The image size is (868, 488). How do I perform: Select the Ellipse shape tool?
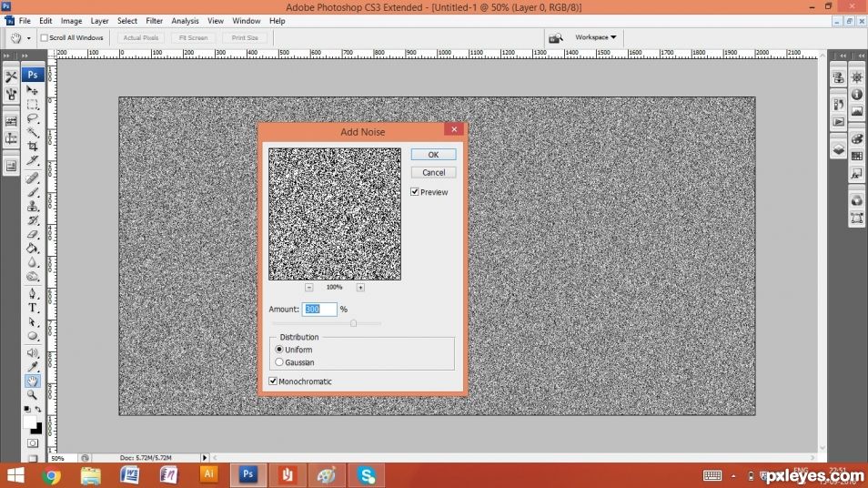pos(33,336)
